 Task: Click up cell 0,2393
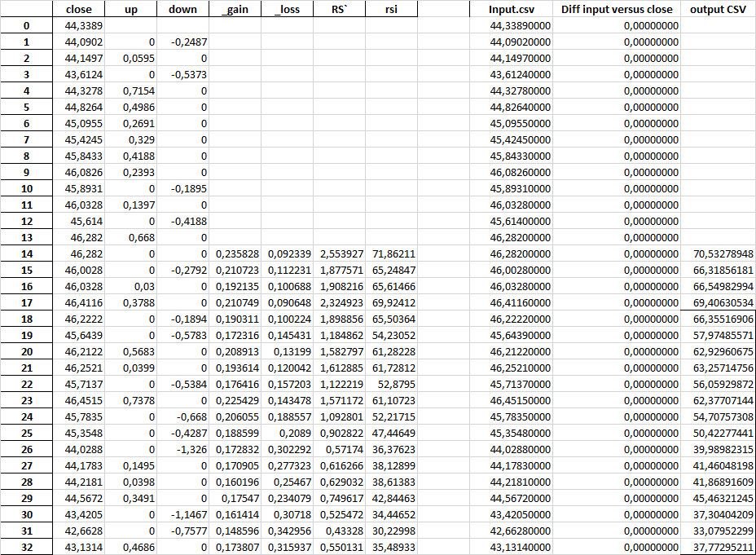point(130,172)
